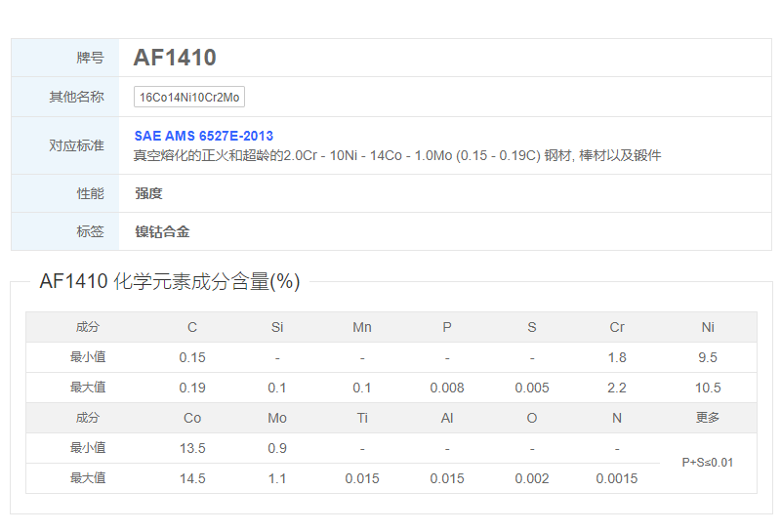
Task: Click the 其他名称 row label
Action: 76,97
